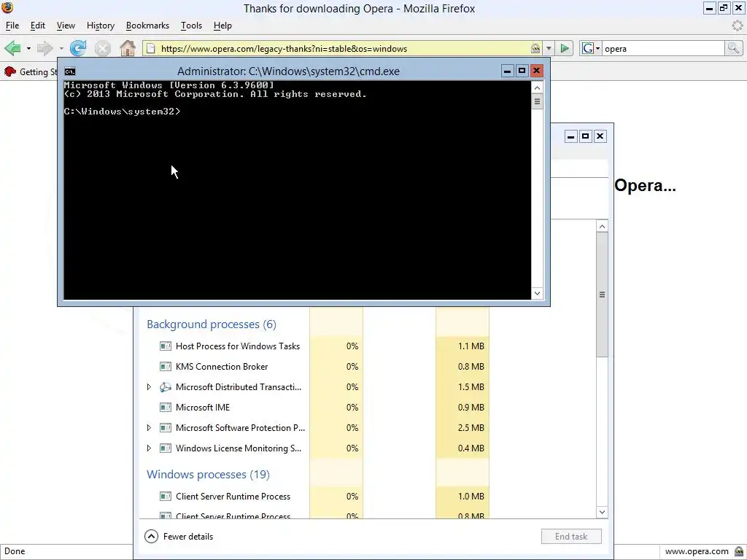
Task: Open the History menu
Action: (101, 26)
